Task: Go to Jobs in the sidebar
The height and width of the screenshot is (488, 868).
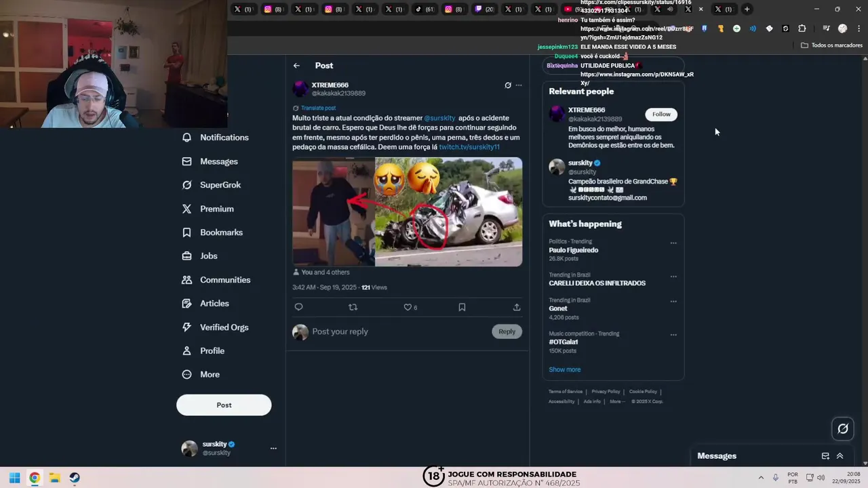Action: (x=199, y=256)
